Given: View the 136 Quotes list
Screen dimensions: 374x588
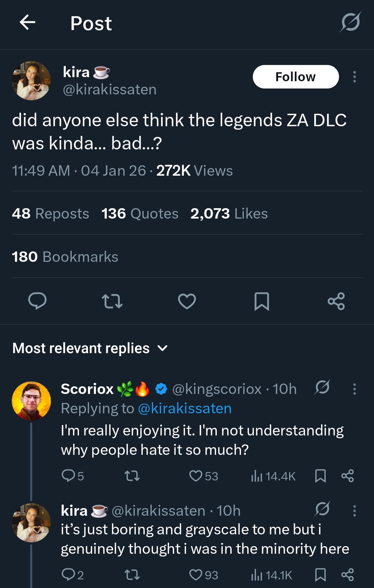Looking at the screenshot, I should 140,213.
